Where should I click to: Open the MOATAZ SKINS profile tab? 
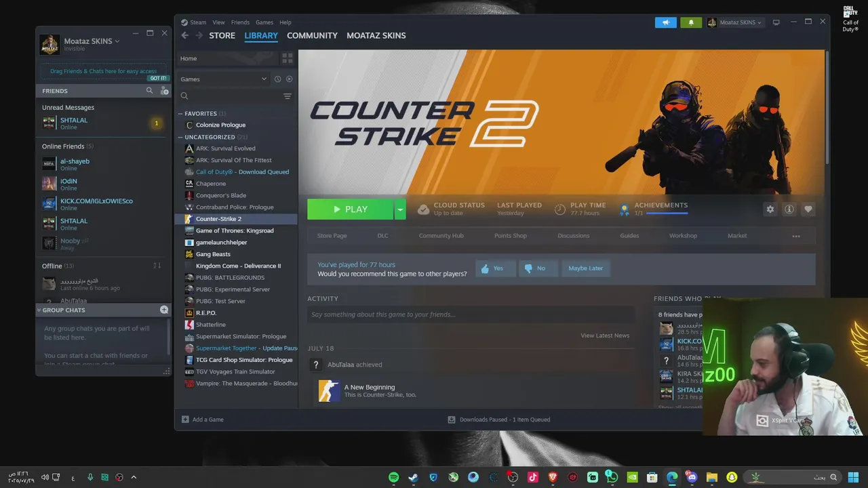(376, 35)
